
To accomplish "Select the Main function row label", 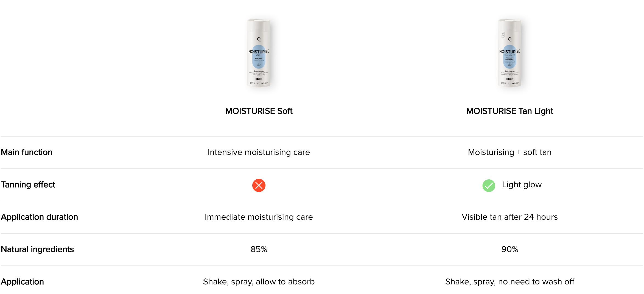I will point(27,152).
